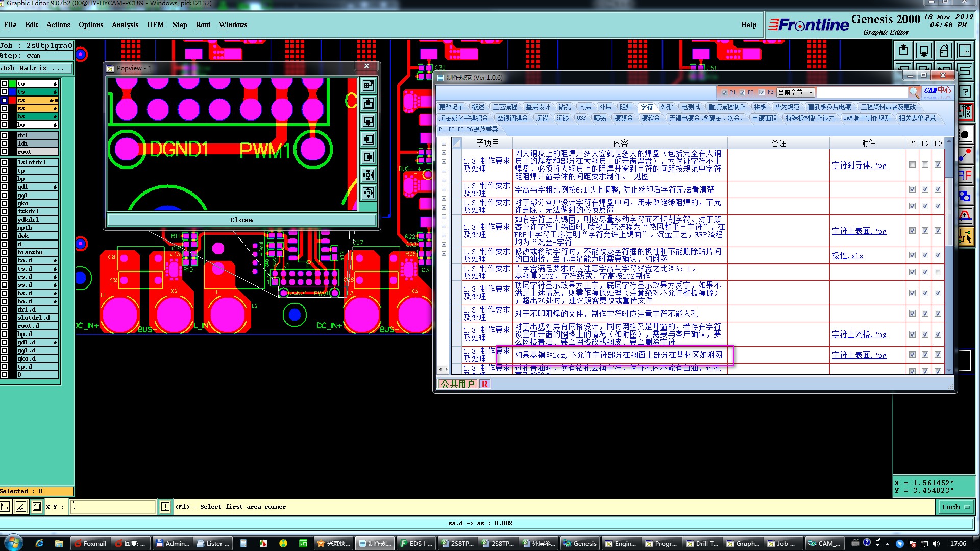Click the search text field in 制作规范
The height and width of the screenshot is (551, 980).
click(862, 92)
